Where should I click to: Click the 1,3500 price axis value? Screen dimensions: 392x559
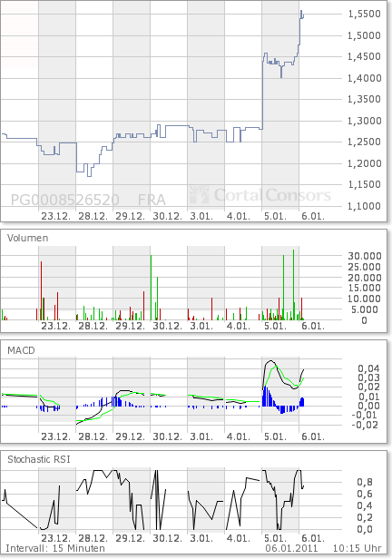[x=364, y=99]
